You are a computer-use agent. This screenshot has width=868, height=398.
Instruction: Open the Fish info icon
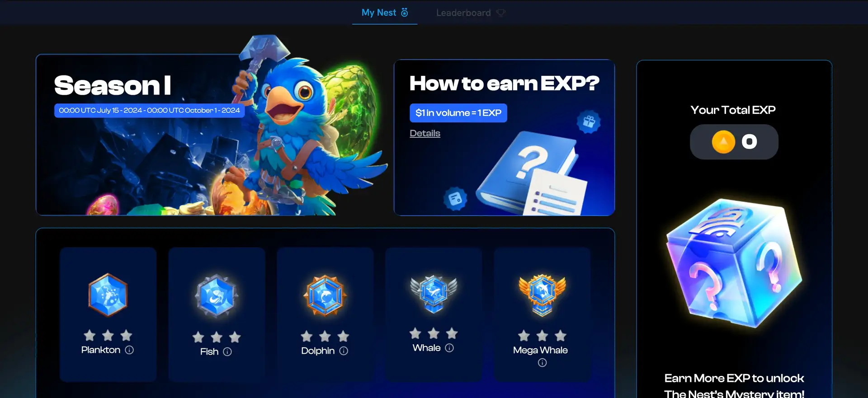tap(227, 352)
